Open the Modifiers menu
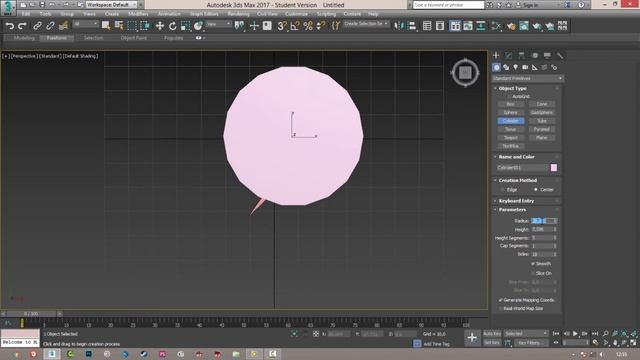Viewport: 640px width, 360px height. (x=138, y=14)
